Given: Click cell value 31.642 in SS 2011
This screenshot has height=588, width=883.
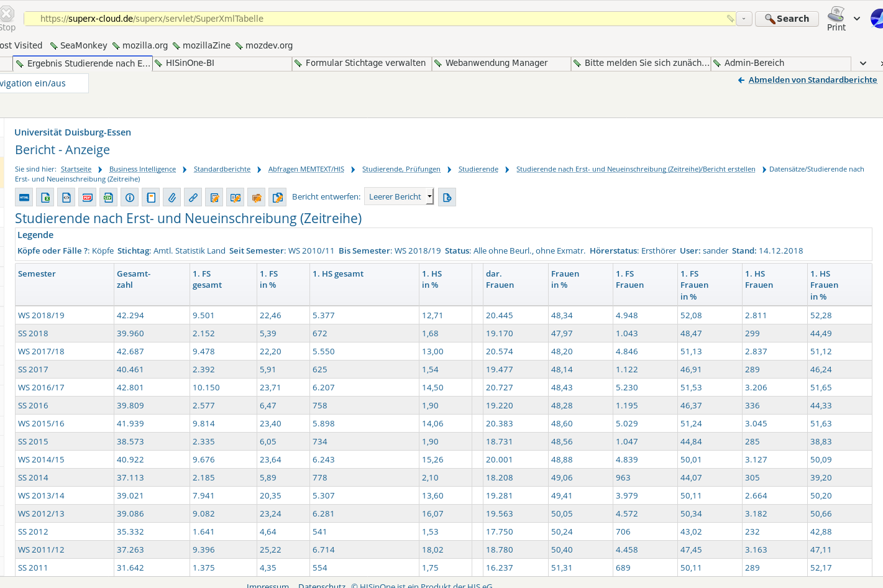Looking at the screenshot, I should (x=130, y=568).
